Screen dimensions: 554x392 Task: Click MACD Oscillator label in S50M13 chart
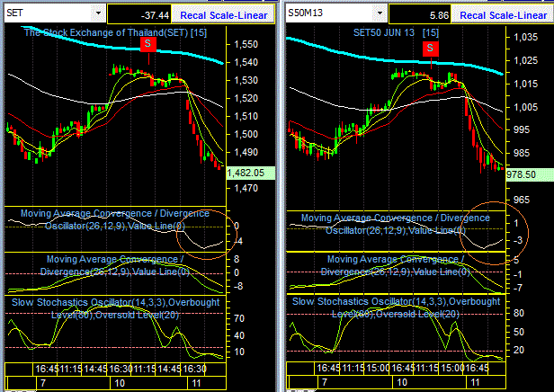[x=396, y=224]
